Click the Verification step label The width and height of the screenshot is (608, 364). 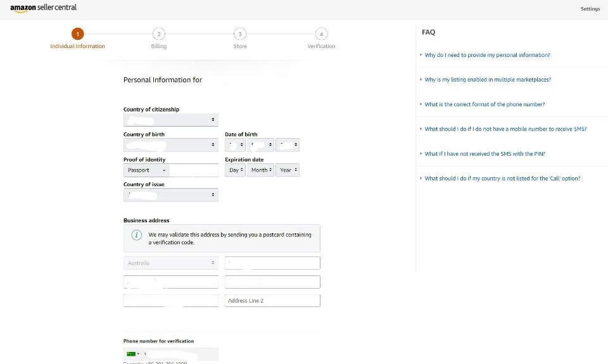[x=321, y=46]
